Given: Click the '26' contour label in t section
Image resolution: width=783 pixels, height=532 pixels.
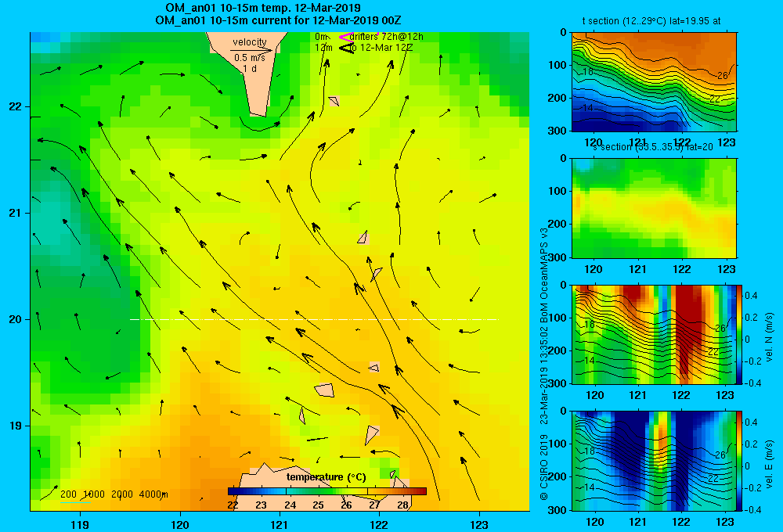Looking at the screenshot, I should pos(722,75).
